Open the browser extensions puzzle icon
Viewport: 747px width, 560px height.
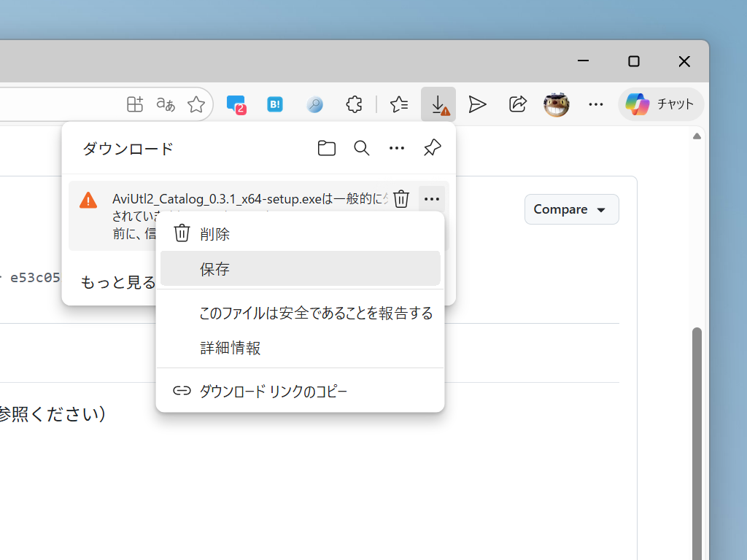354,104
